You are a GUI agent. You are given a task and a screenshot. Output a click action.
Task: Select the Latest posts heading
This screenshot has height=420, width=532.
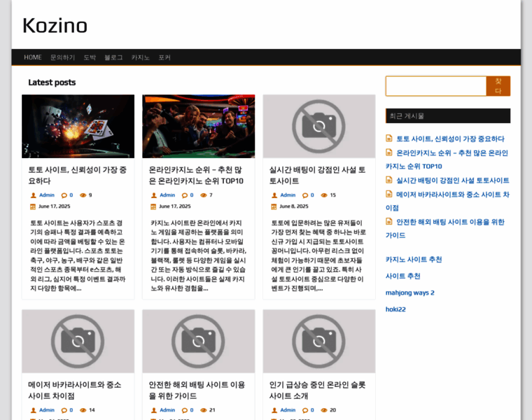52,83
